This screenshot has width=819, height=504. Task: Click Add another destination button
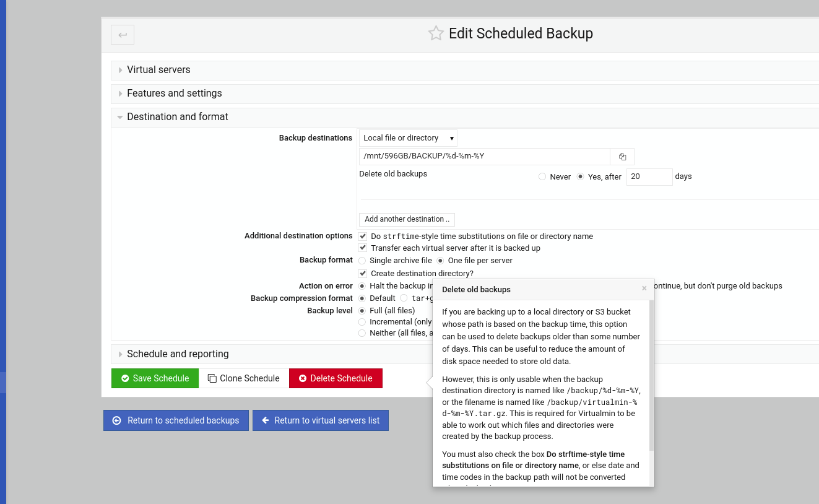tap(407, 219)
